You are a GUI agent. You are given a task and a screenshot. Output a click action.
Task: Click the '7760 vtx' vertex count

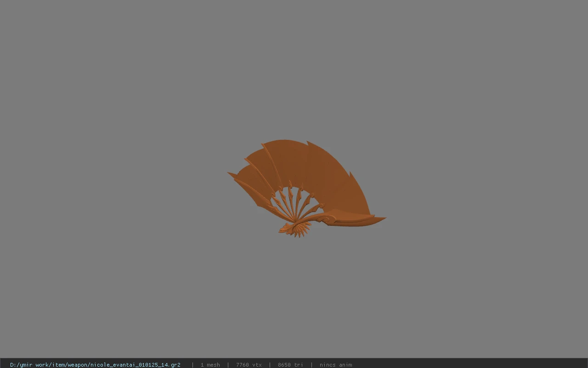pyautogui.click(x=249, y=365)
